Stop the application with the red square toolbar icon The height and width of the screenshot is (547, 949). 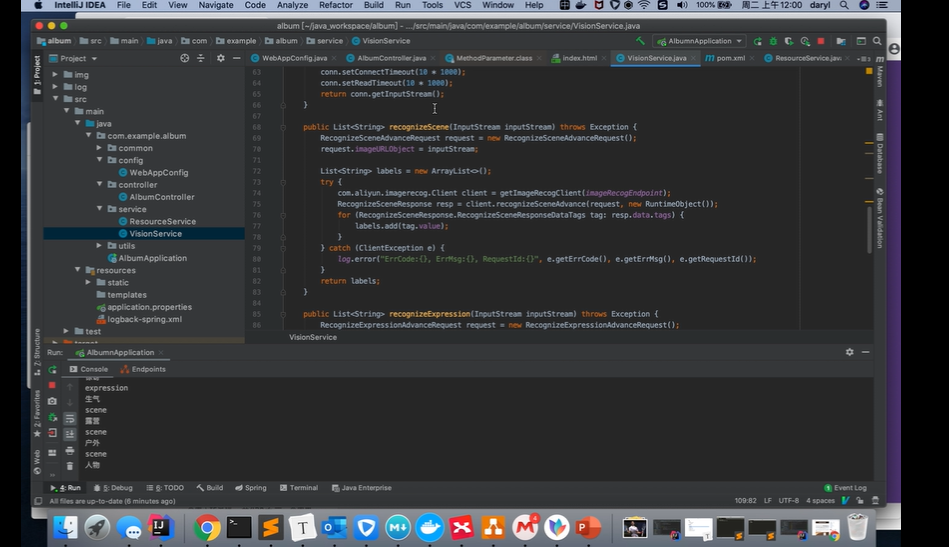pyautogui.click(x=821, y=41)
